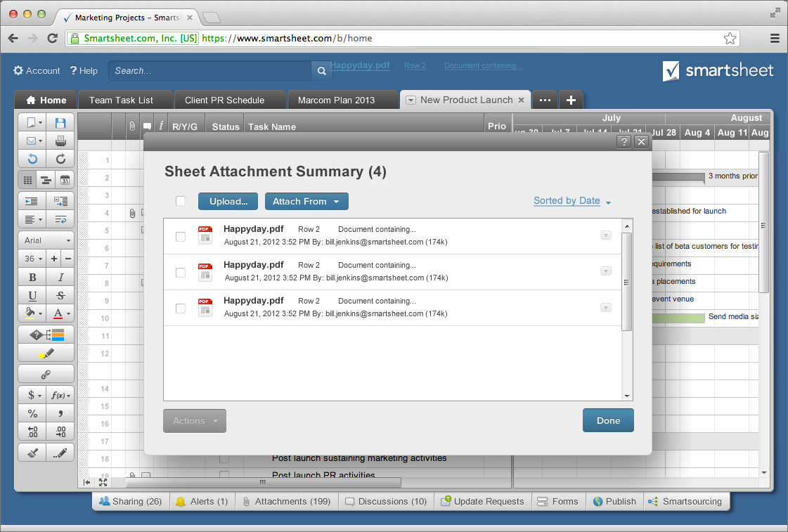Switch to Calendar view icon
The height and width of the screenshot is (532, 788).
tap(65, 180)
